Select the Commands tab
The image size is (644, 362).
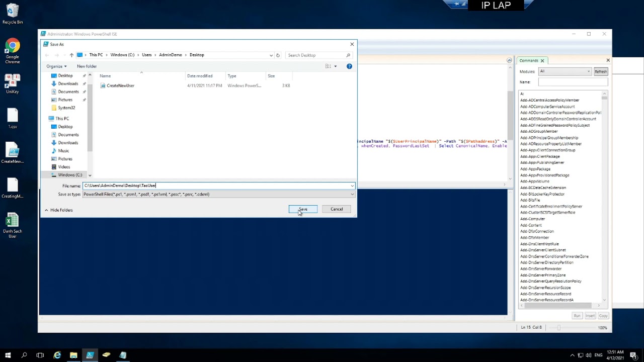529,60
